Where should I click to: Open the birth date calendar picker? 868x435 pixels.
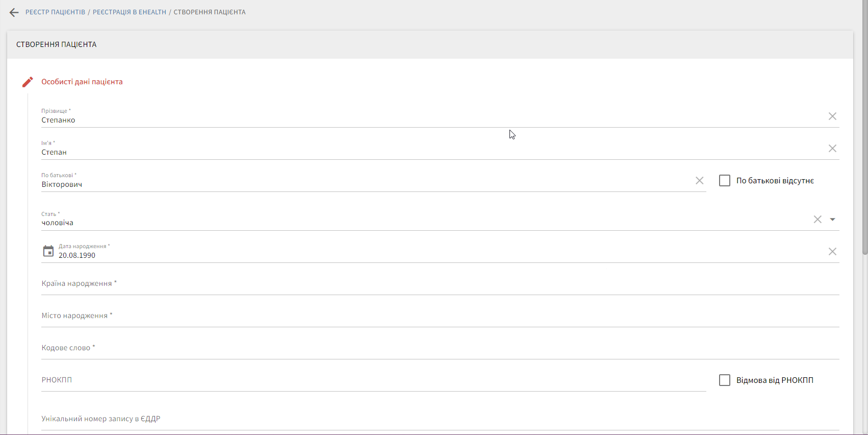48,251
